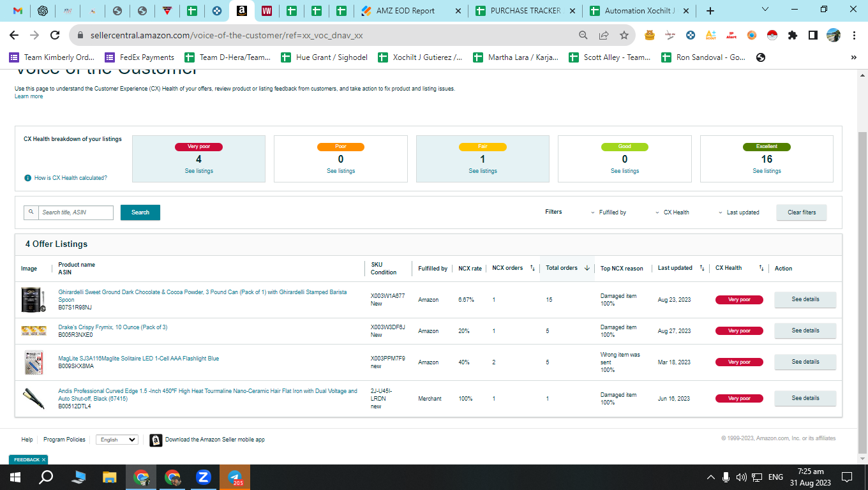Viewport: 868px width, 490px height.
Task: See listings under the Excellent card
Action: click(767, 171)
